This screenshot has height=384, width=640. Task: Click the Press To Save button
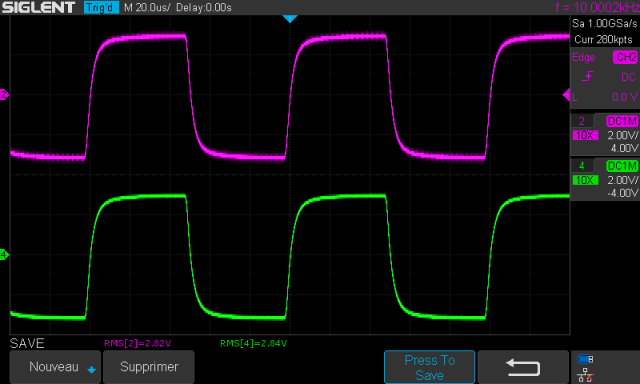[x=429, y=367]
